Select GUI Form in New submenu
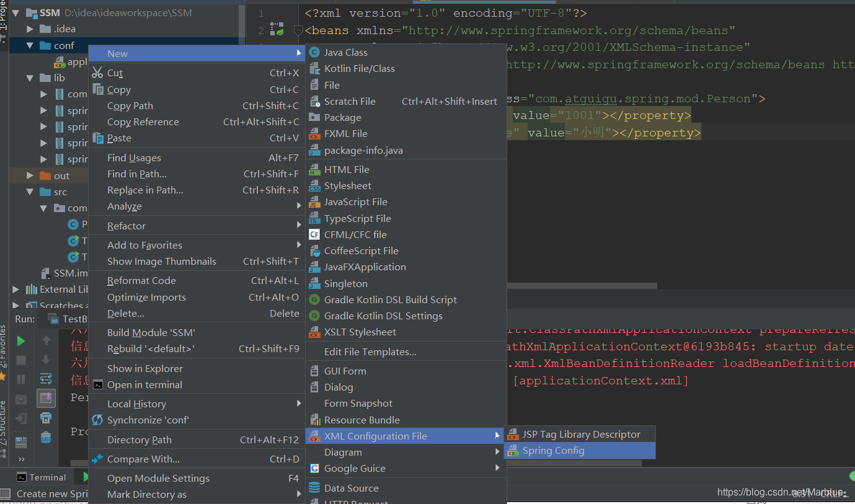 point(406,371)
